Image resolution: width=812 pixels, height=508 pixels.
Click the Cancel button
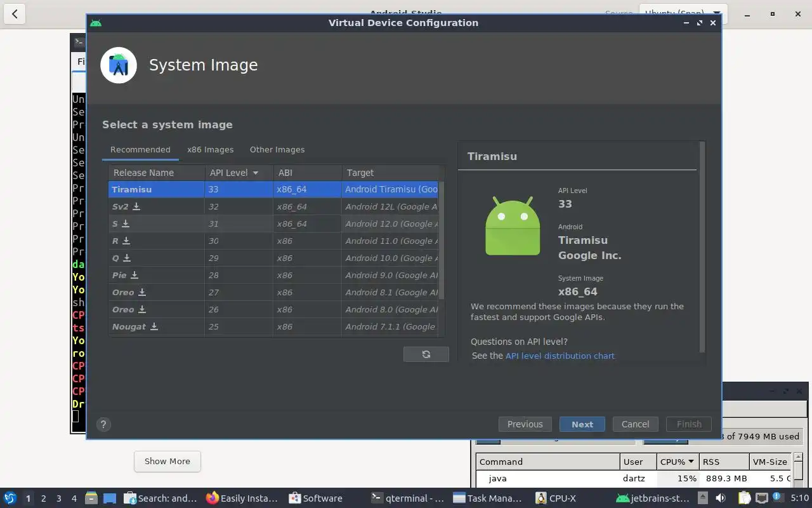point(635,424)
